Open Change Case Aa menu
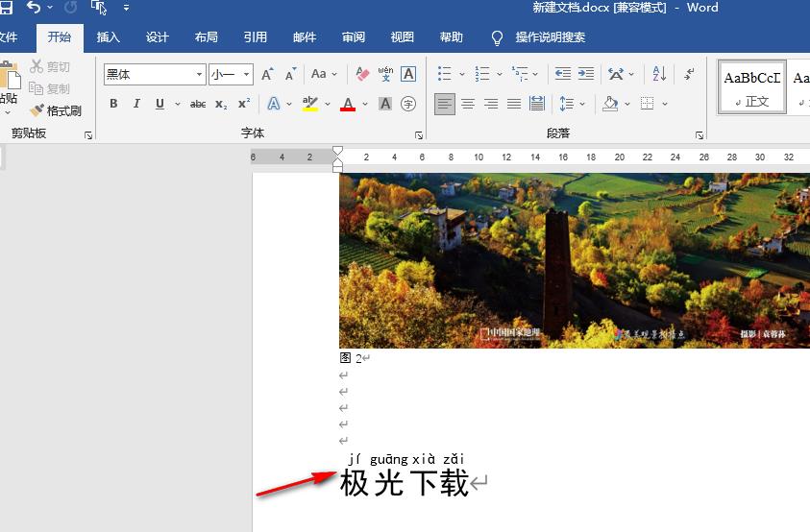 [324, 74]
